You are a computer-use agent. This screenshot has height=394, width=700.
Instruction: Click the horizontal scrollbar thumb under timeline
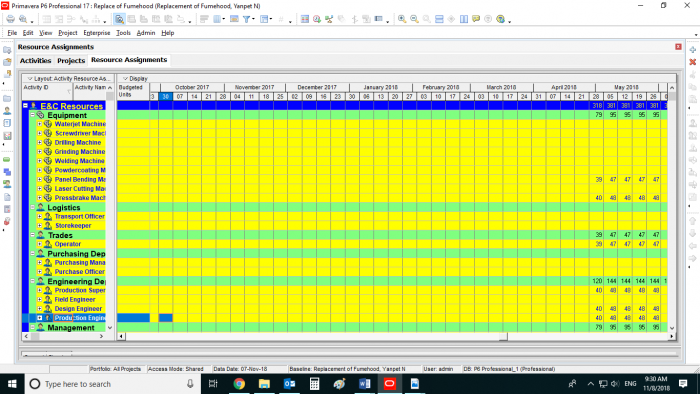(503, 336)
